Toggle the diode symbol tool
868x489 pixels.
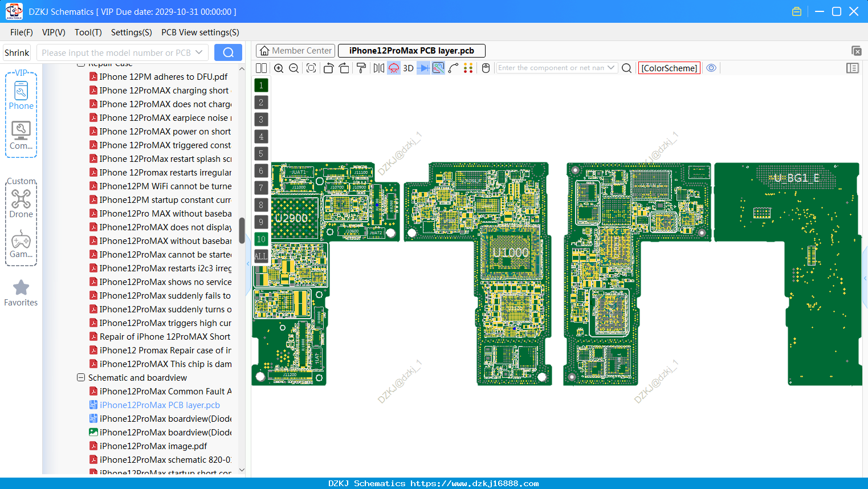pyautogui.click(x=423, y=68)
